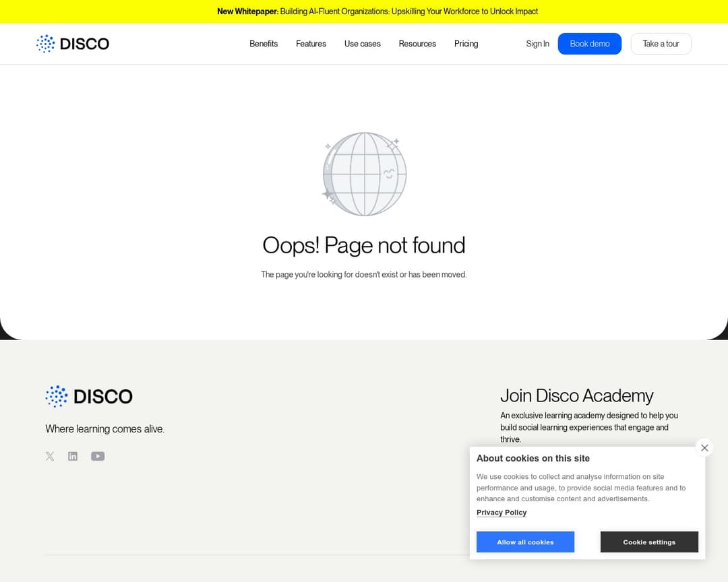This screenshot has width=728, height=582.
Task: Open Disco's X (Twitter) profile icon
Action: point(50,456)
